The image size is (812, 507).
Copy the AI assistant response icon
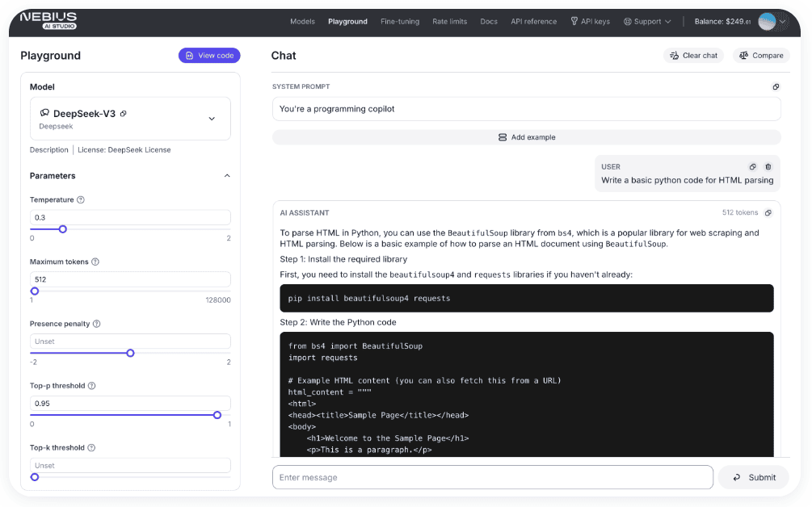[768, 212]
